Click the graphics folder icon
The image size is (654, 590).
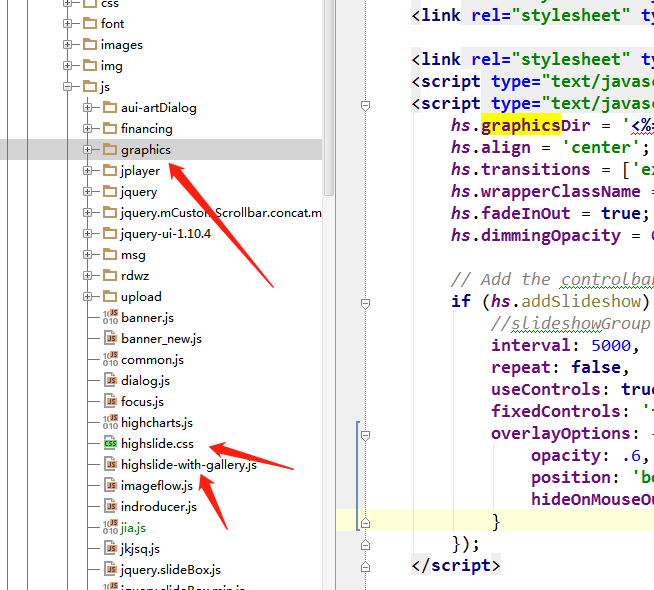tap(110, 148)
